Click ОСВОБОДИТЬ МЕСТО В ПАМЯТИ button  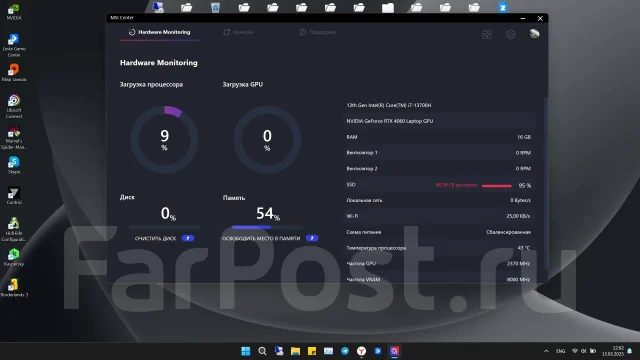(270, 238)
